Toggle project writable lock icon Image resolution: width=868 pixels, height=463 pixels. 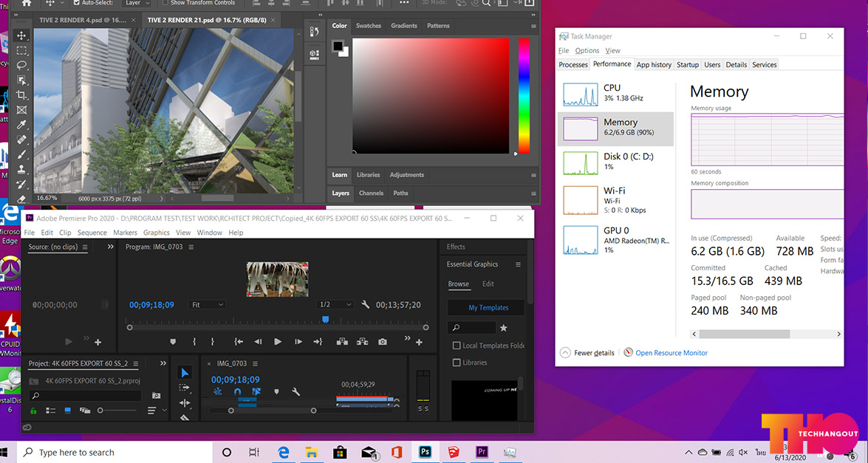[33, 411]
